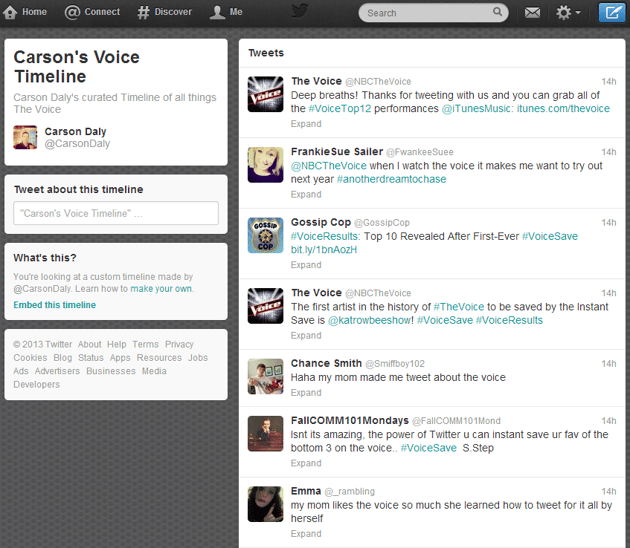Click the compose new tweet icon
The height and width of the screenshot is (548, 630).
tap(610, 13)
